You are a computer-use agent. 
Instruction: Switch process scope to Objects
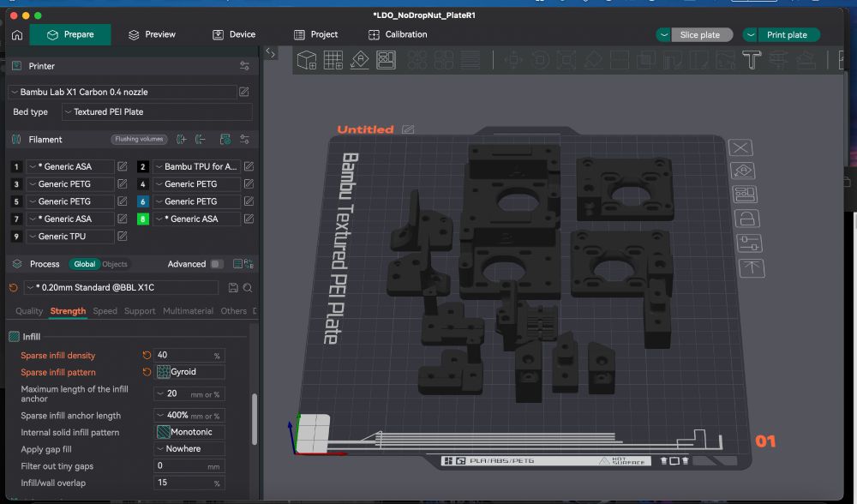point(115,264)
